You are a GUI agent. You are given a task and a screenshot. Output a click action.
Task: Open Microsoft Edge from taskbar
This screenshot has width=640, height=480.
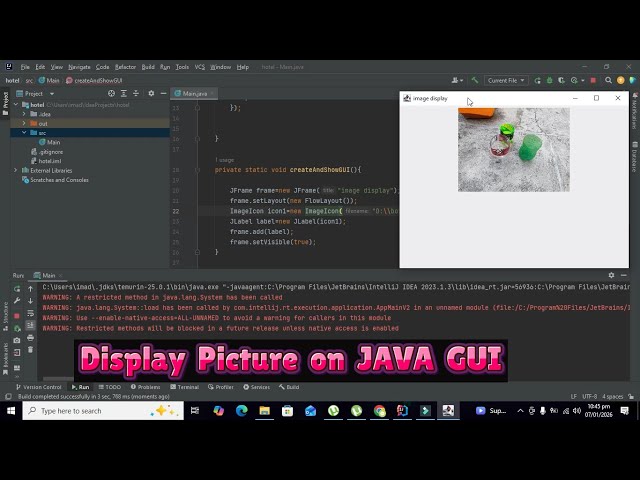click(242, 411)
